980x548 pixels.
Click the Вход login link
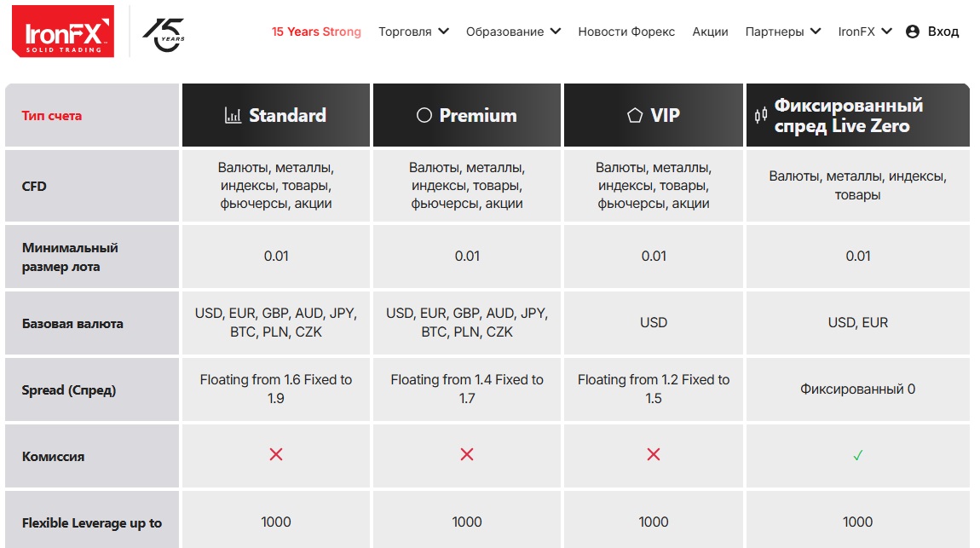pyautogui.click(x=943, y=32)
